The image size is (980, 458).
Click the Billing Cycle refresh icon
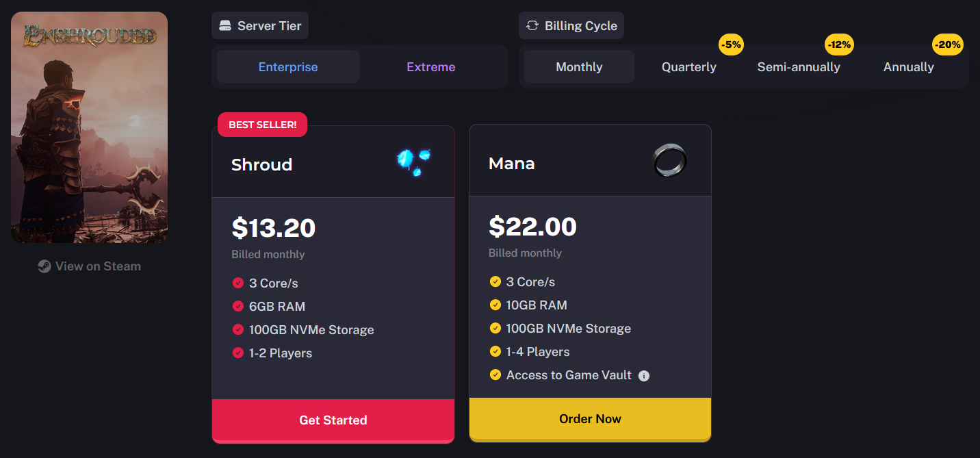[x=532, y=26]
